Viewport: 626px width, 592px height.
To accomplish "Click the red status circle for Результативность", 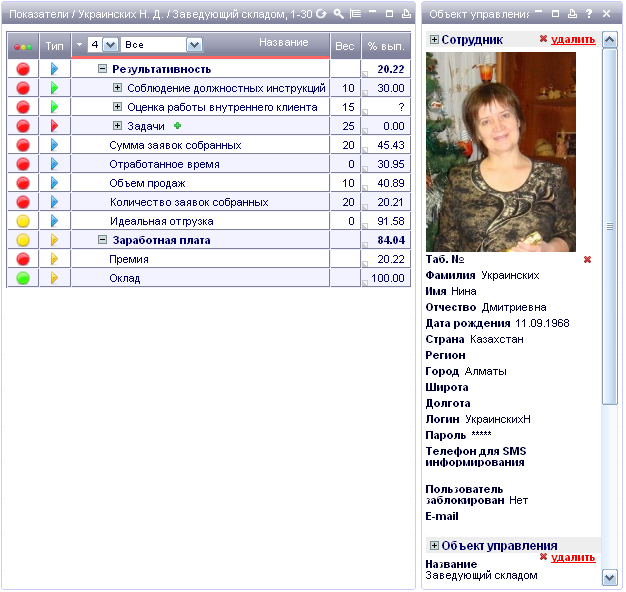I will [x=23, y=69].
